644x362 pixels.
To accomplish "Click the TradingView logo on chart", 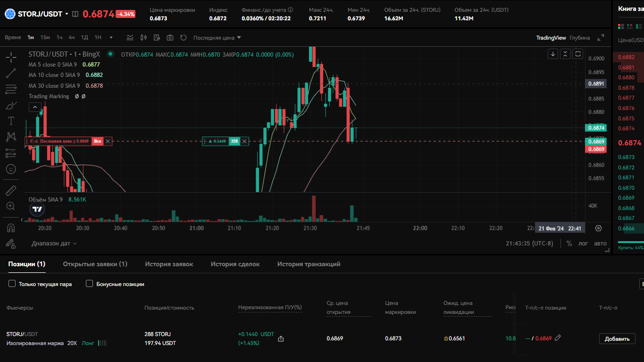I will pos(37,209).
